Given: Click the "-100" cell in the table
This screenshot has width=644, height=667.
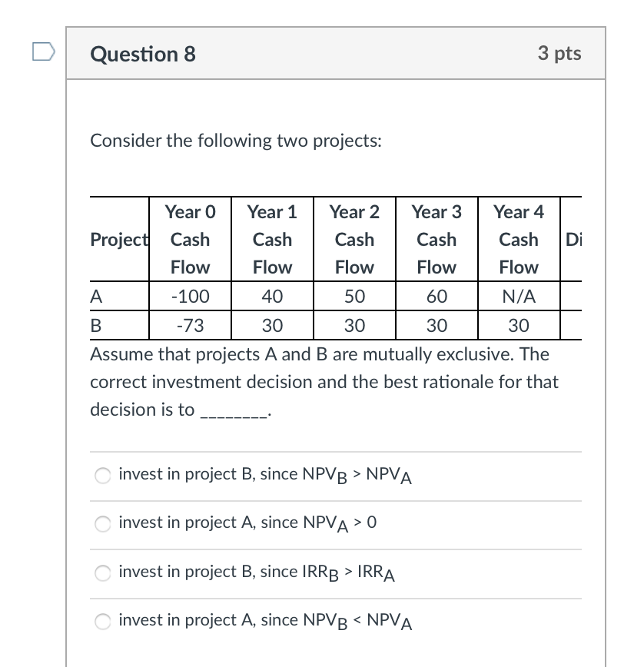Looking at the screenshot, I should pyautogui.click(x=190, y=297).
